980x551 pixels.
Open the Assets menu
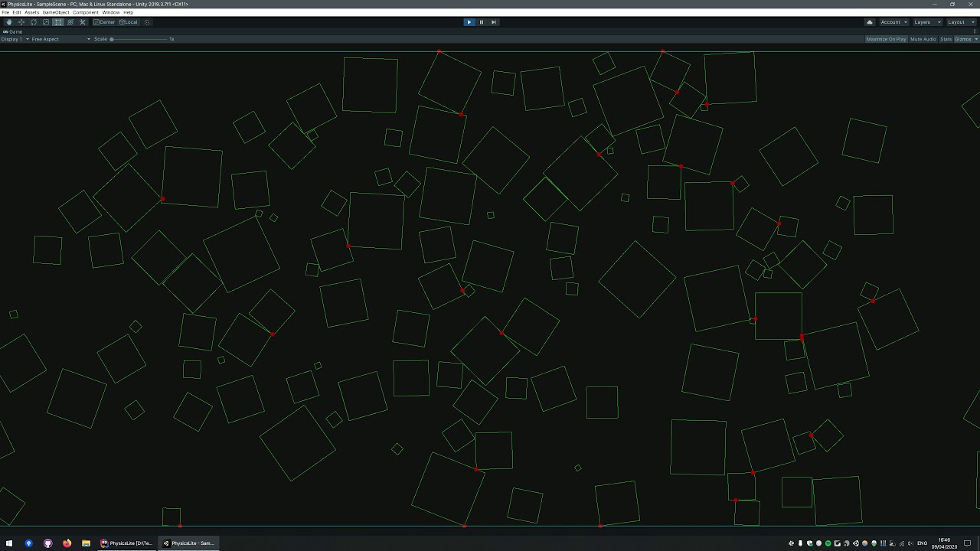coord(31,12)
